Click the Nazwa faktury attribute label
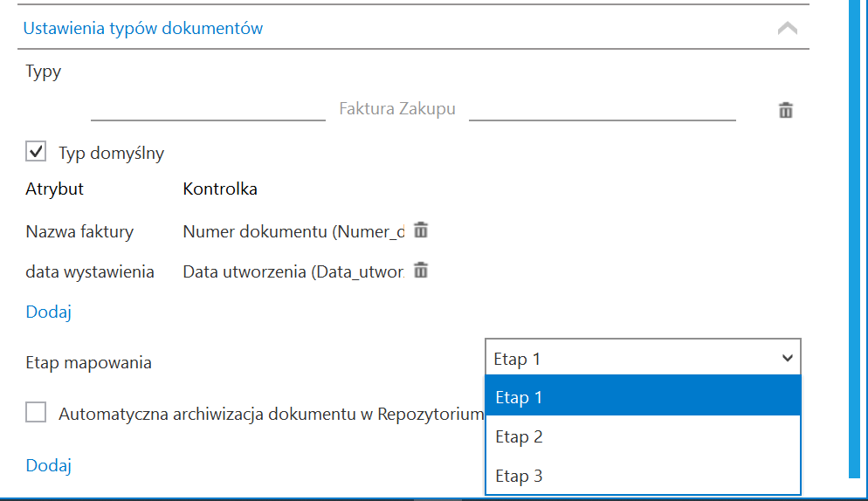Viewport: 868px width, 501px height. pos(79,231)
